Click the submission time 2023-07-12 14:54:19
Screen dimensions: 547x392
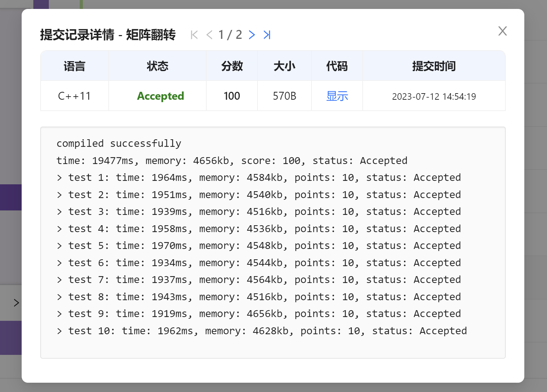tap(434, 97)
